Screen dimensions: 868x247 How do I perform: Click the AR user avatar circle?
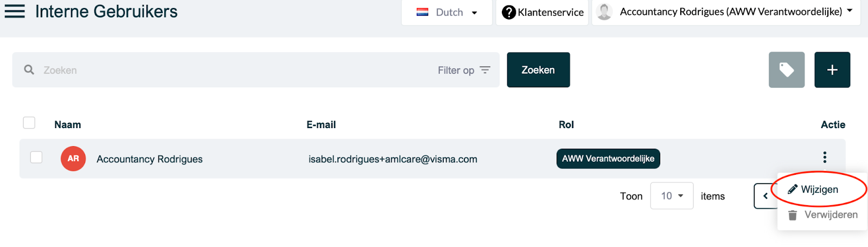pos(73,159)
